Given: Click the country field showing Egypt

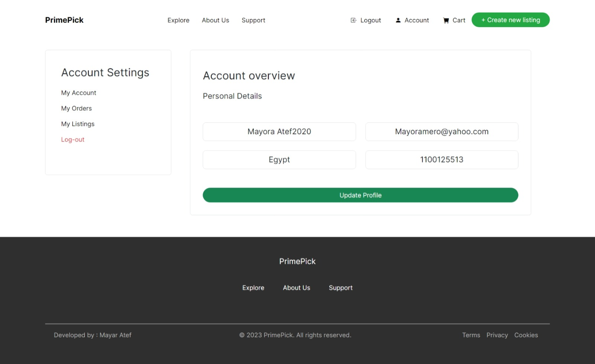Looking at the screenshot, I should (x=279, y=159).
